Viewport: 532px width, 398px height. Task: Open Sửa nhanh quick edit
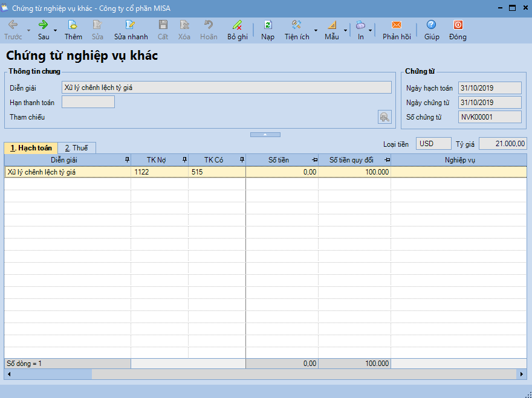click(x=131, y=30)
